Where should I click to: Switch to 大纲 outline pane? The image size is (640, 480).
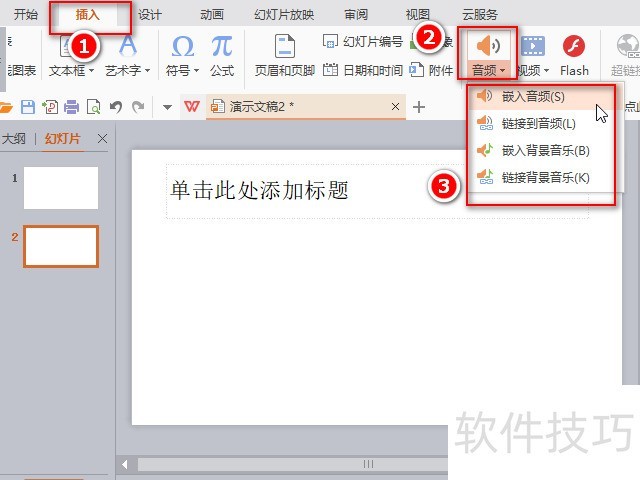[13, 139]
